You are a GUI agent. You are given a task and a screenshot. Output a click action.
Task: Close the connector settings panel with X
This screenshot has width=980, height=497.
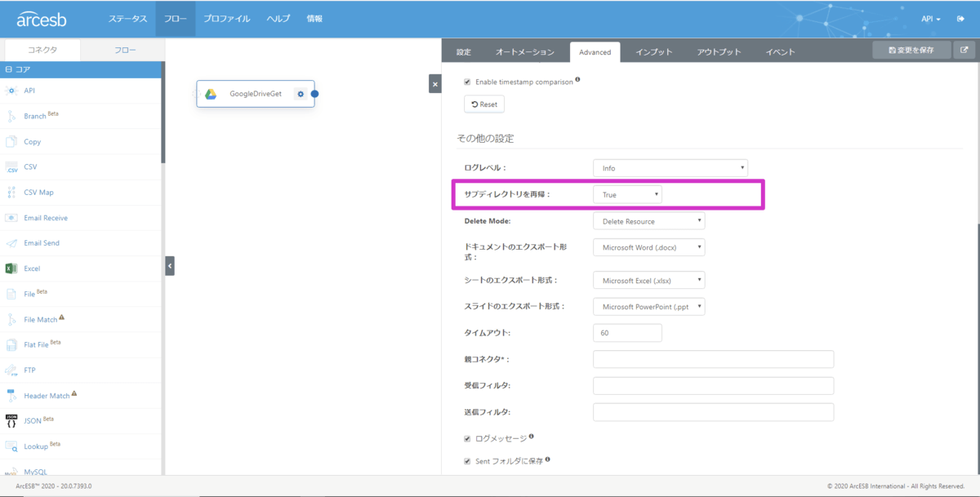pyautogui.click(x=434, y=83)
